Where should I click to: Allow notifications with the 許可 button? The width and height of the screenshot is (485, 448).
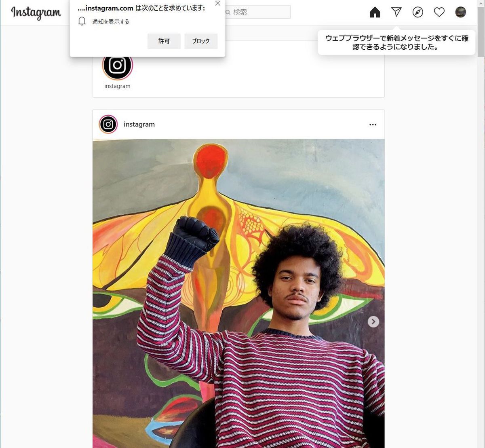point(164,41)
